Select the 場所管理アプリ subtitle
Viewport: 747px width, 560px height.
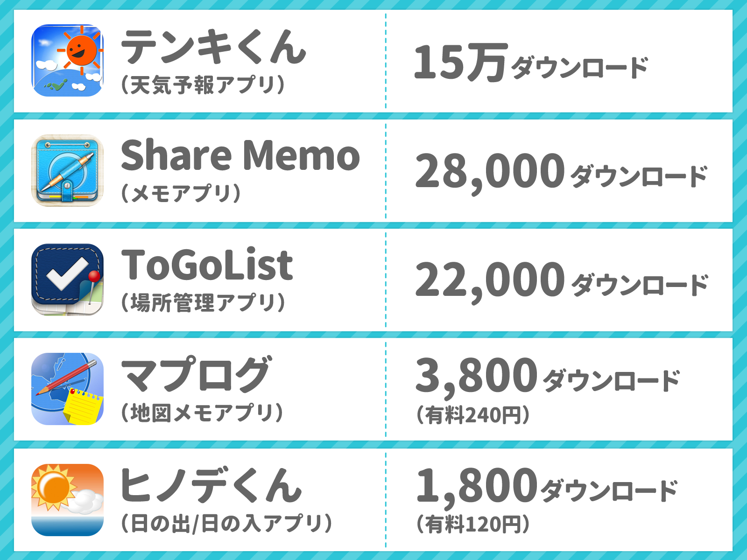[x=203, y=303]
